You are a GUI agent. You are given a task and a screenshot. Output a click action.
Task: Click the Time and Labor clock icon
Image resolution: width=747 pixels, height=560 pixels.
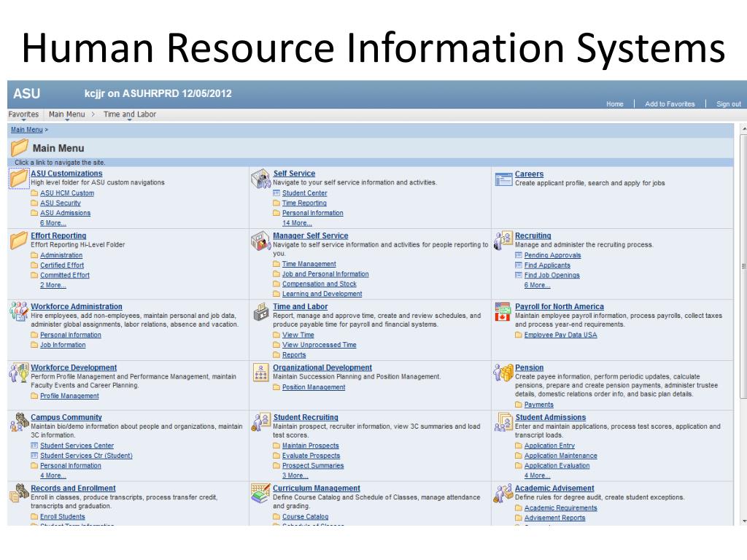pyautogui.click(x=261, y=311)
